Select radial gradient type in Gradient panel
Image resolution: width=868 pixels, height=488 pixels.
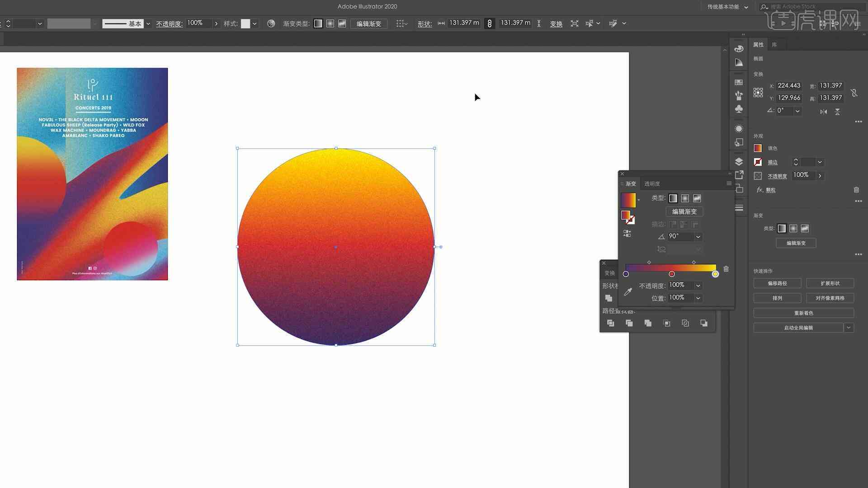685,198
